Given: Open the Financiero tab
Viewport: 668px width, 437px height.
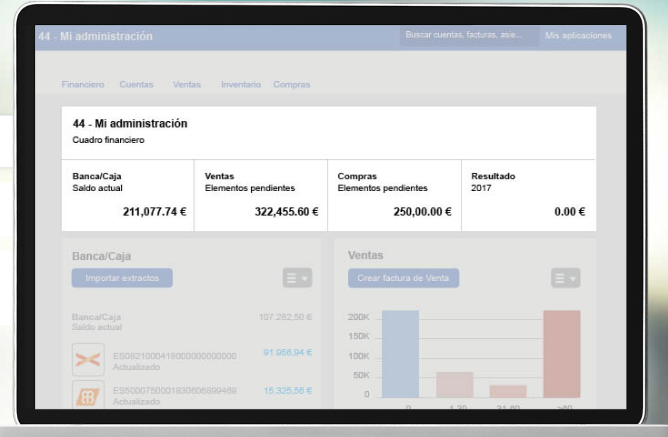Looking at the screenshot, I should click(x=83, y=84).
